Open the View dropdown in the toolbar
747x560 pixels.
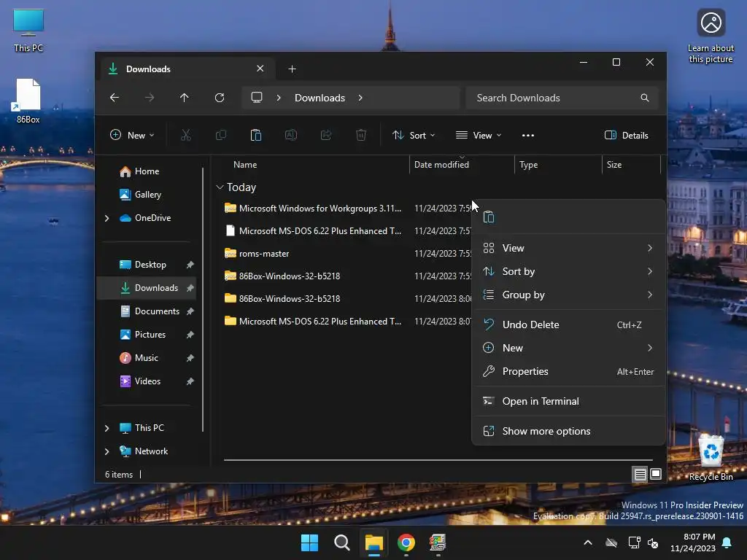pyautogui.click(x=479, y=135)
